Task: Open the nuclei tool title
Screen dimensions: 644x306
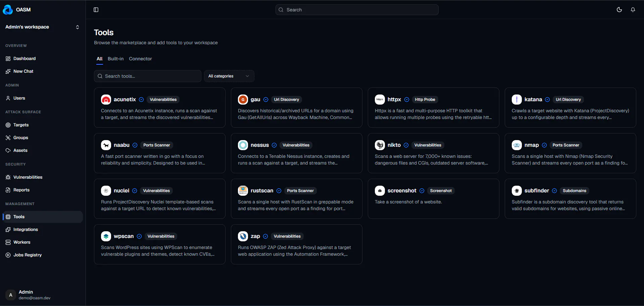Action: (121, 191)
